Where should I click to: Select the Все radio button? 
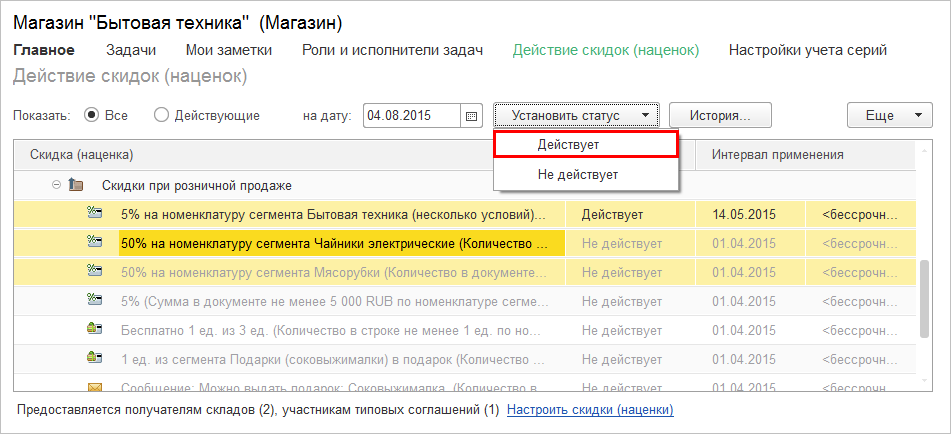[x=92, y=115]
